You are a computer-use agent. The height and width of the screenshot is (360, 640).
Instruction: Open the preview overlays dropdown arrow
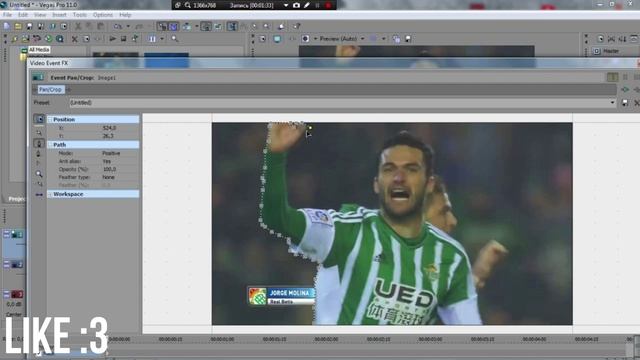pos(384,39)
